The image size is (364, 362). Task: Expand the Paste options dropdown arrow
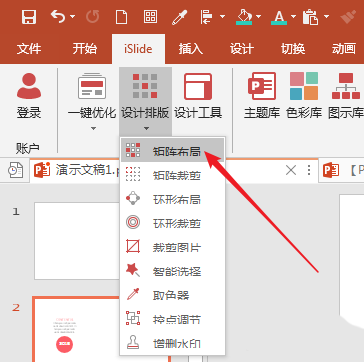[326, 16]
